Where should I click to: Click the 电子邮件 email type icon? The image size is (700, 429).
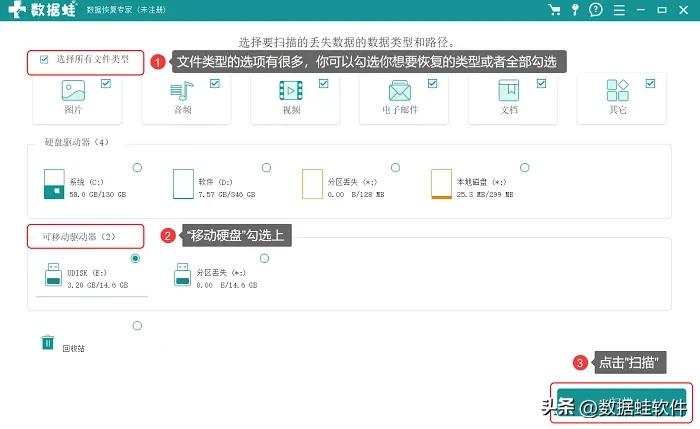tap(400, 91)
